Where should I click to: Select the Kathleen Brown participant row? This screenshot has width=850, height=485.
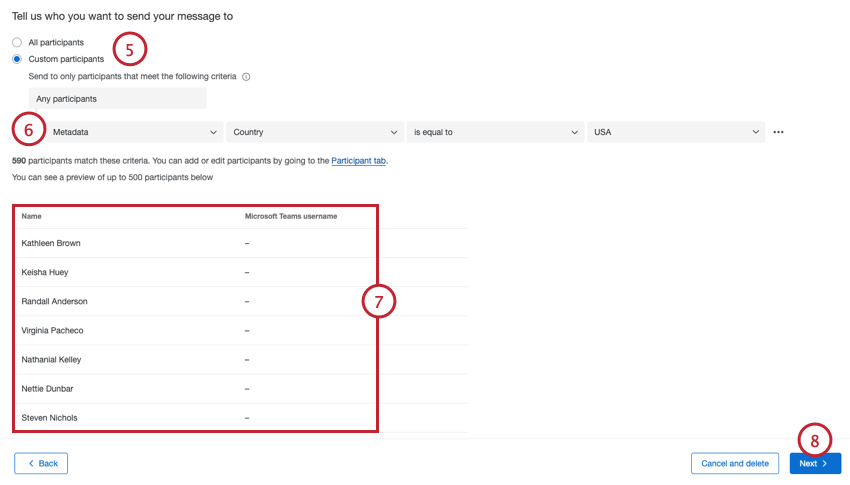[x=240, y=243]
